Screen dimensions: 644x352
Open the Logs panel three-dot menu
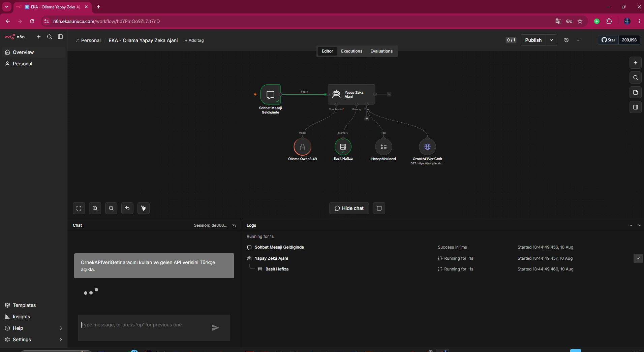click(x=630, y=225)
